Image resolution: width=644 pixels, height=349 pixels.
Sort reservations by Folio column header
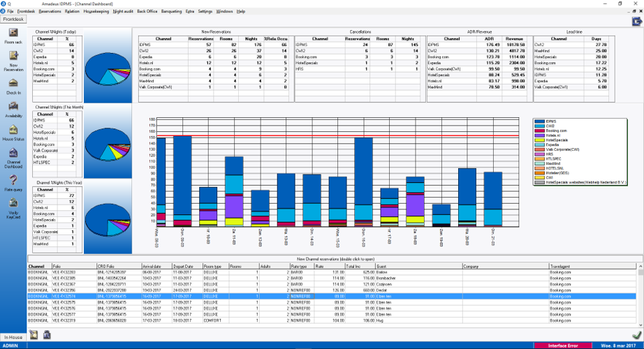click(73, 267)
